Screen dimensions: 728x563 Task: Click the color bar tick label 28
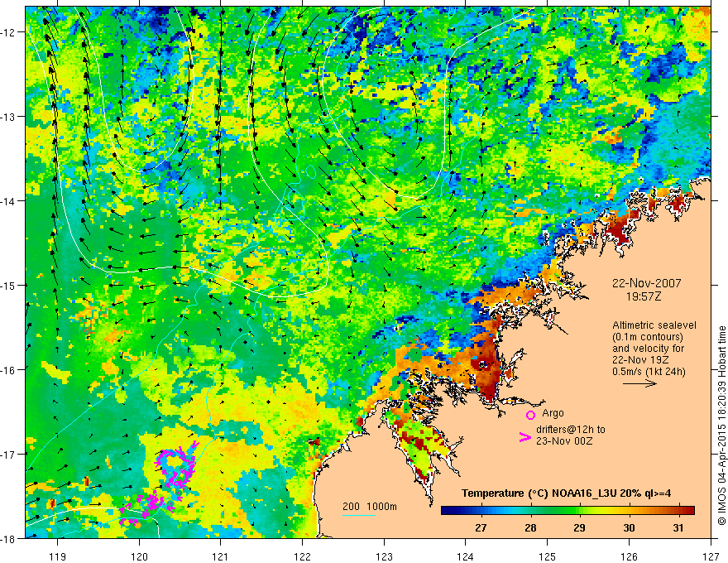coord(530,527)
